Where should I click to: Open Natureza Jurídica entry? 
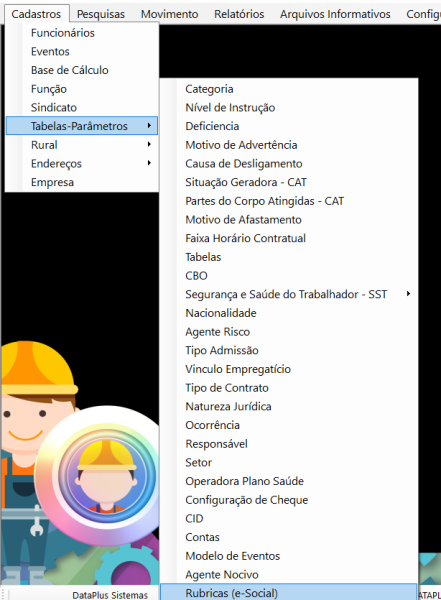(289, 406)
